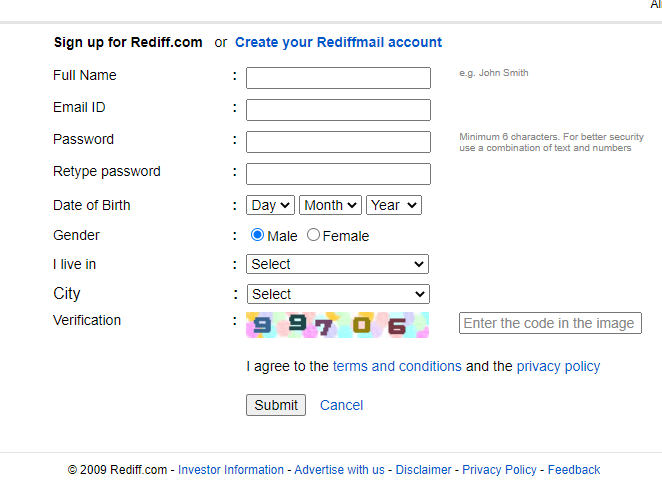
Task: Open Investor Information footer link
Action: [231, 470]
